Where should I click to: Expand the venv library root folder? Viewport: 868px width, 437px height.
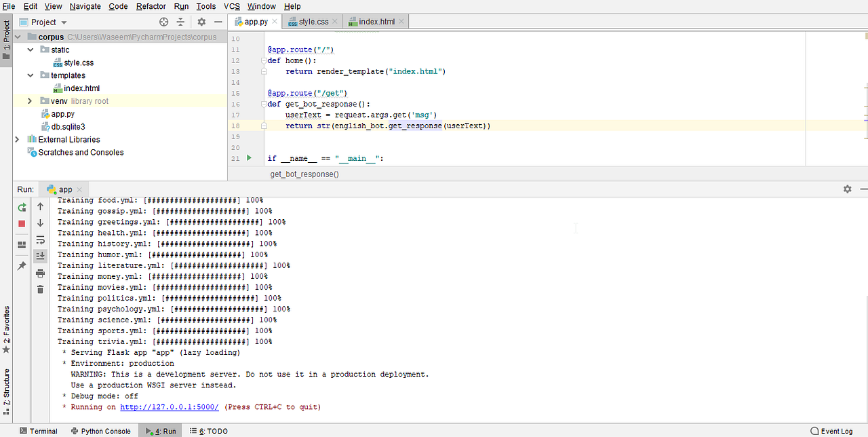click(28, 100)
